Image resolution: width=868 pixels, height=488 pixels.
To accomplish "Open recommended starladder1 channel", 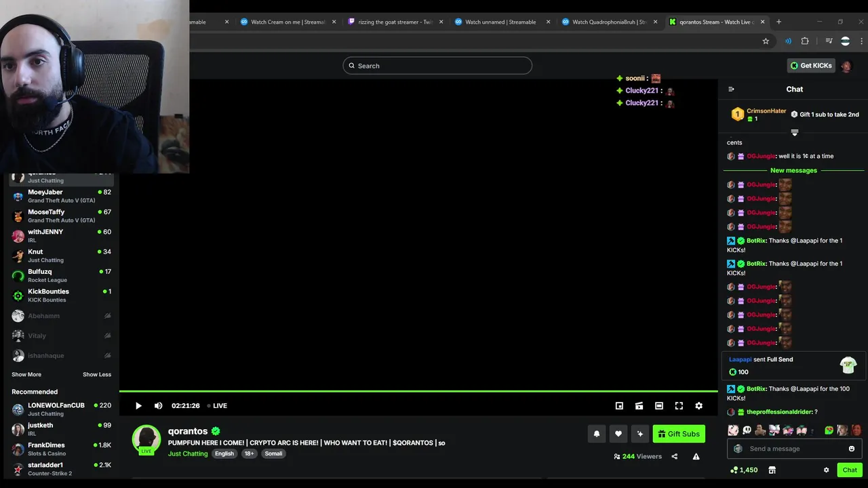I will point(61,469).
